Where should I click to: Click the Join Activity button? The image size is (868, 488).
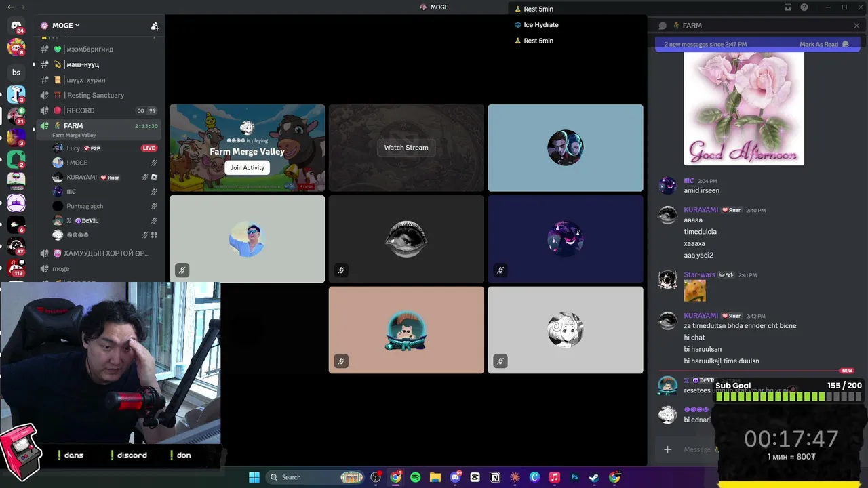click(x=247, y=168)
